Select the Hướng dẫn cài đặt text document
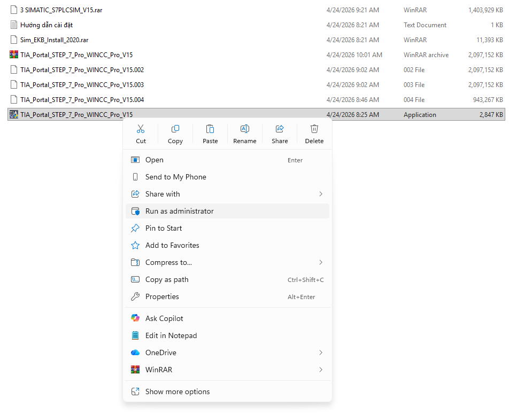Screen dimensions: 532x415 coord(47,25)
